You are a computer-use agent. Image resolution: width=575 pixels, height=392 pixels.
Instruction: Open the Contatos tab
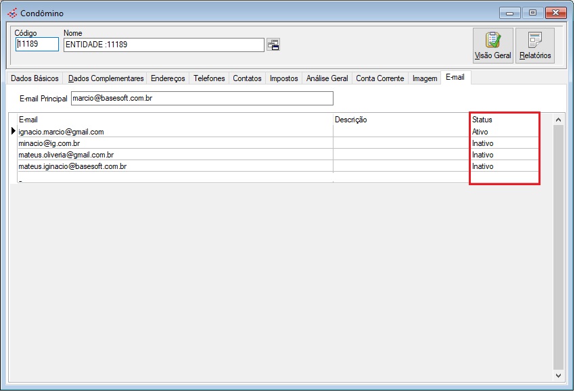[x=247, y=78]
